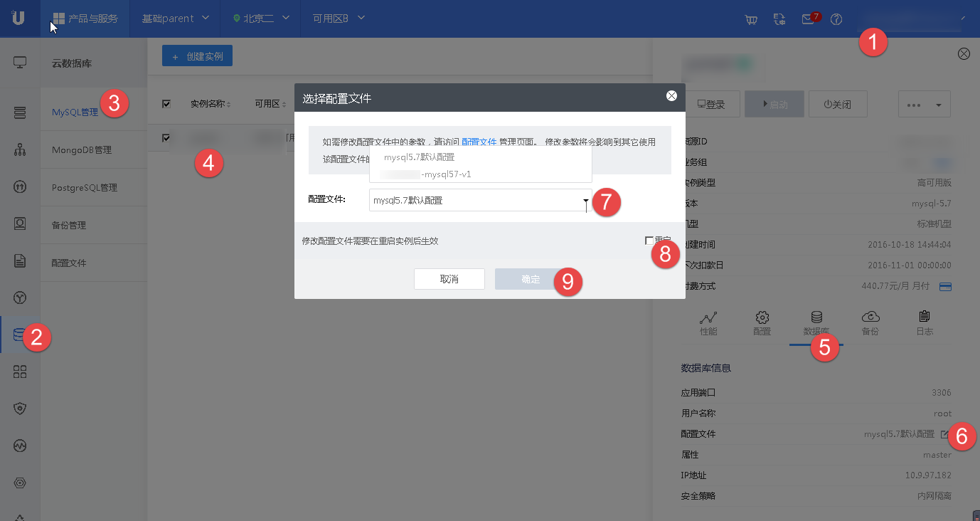Choose the -mysql57-v1 option in list
Viewport: 980px width, 521px height.
[481, 174]
